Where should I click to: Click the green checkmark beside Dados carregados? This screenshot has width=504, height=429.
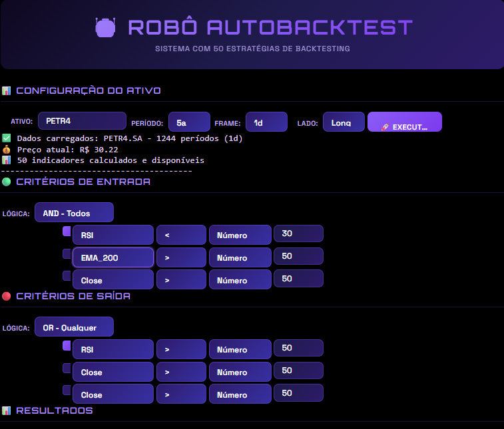pyautogui.click(x=7, y=138)
